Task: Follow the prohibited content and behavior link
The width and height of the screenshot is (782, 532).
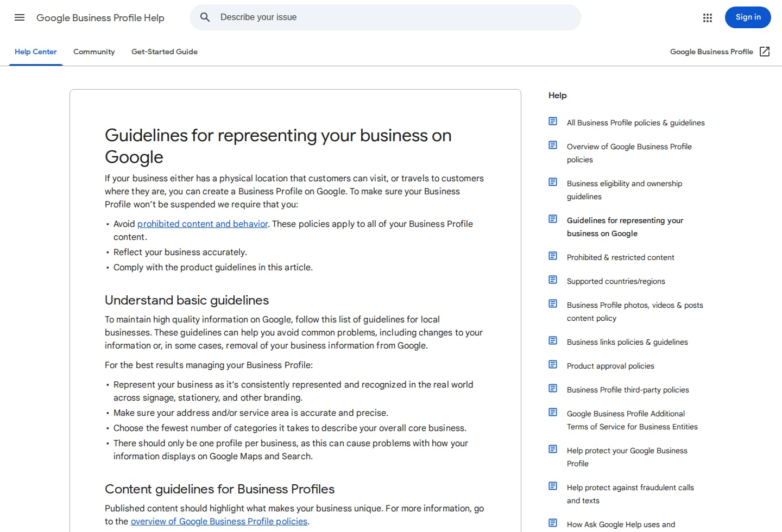Action: (203, 224)
